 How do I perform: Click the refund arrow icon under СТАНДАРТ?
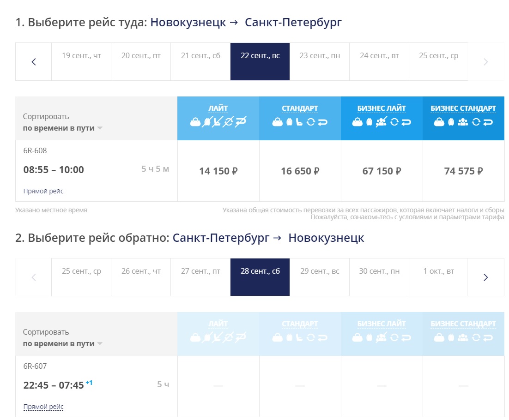(322, 122)
